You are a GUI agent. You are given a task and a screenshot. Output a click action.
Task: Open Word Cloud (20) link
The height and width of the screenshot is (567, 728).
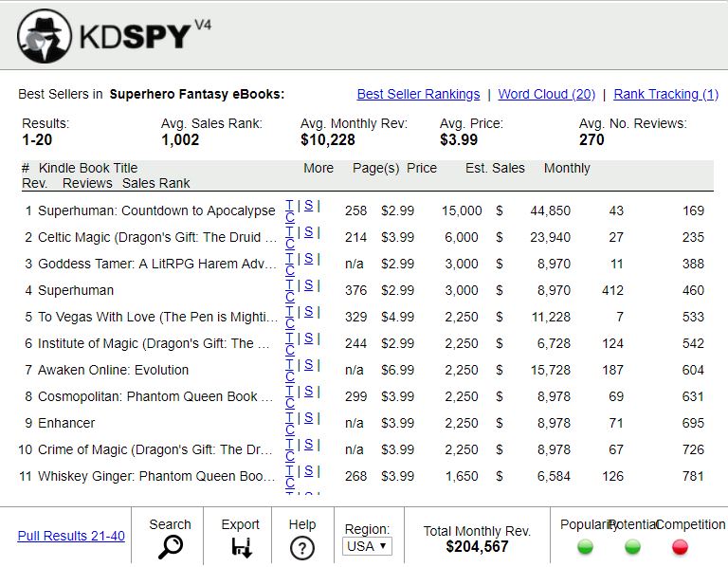(546, 94)
